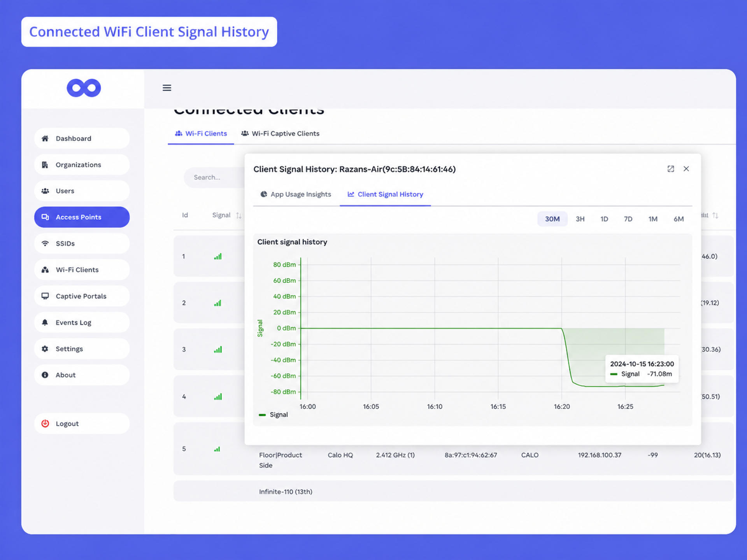Click the Captive Portals monitor icon
The width and height of the screenshot is (747, 560).
[x=45, y=296]
